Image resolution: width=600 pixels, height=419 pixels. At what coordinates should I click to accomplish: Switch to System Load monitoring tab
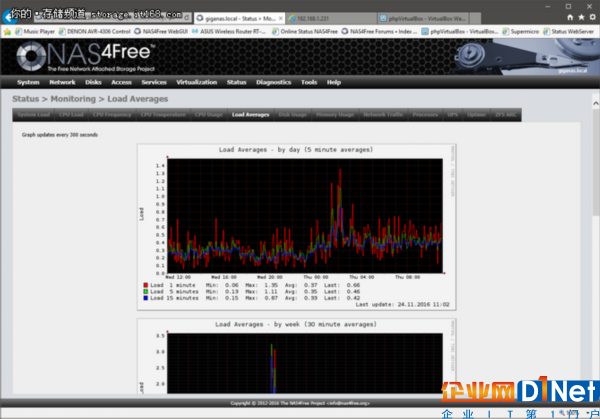point(33,115)
